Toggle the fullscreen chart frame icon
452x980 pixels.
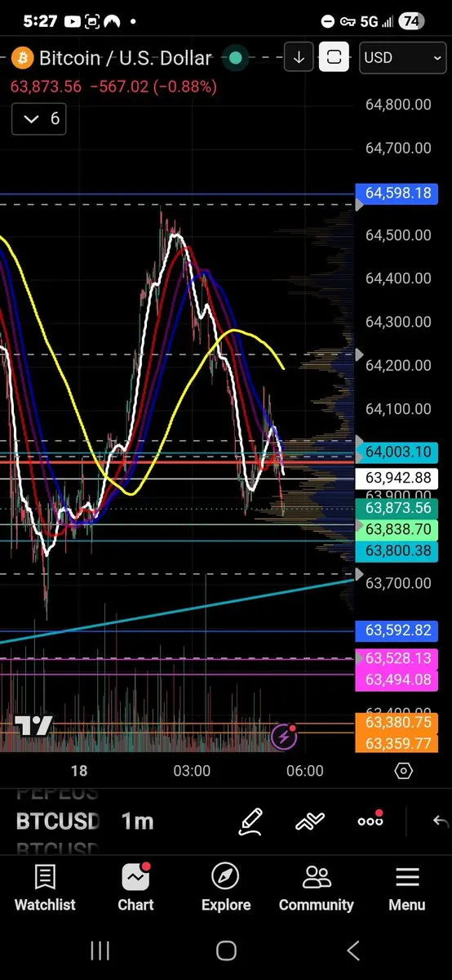coord(335,57)
